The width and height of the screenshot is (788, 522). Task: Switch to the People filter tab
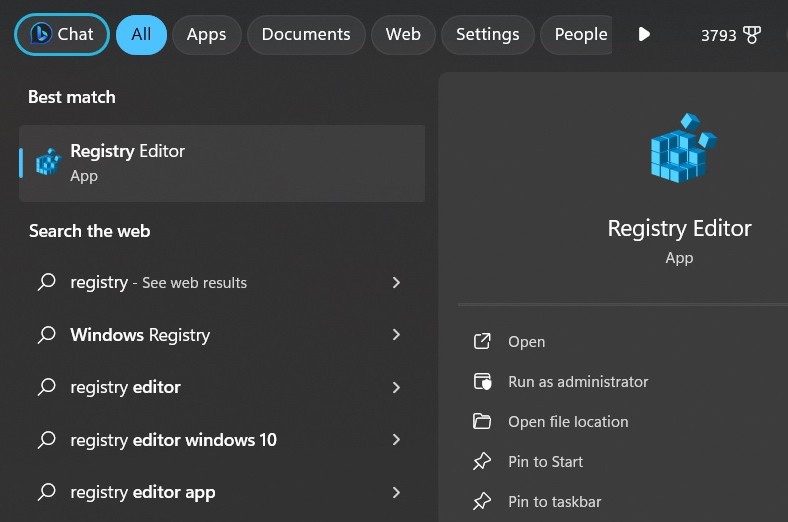pos(576,34)
